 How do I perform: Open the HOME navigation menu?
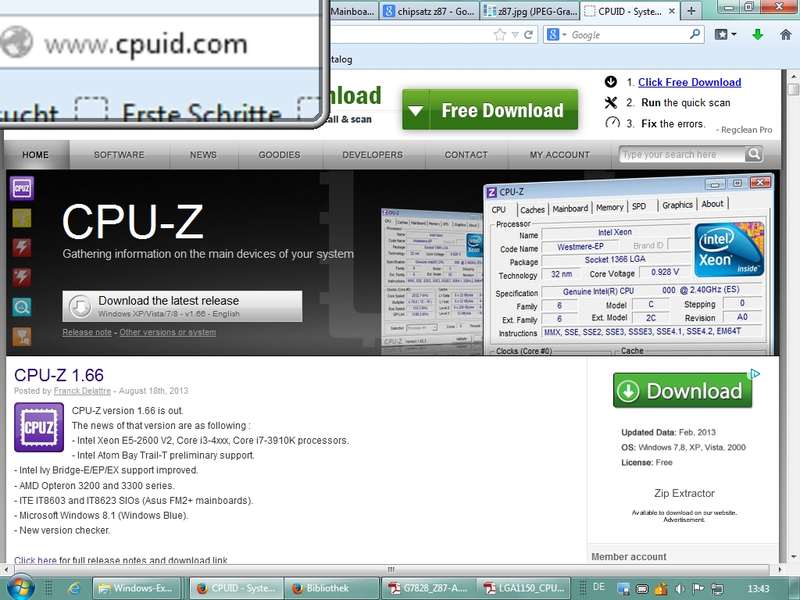pos(36,155)
